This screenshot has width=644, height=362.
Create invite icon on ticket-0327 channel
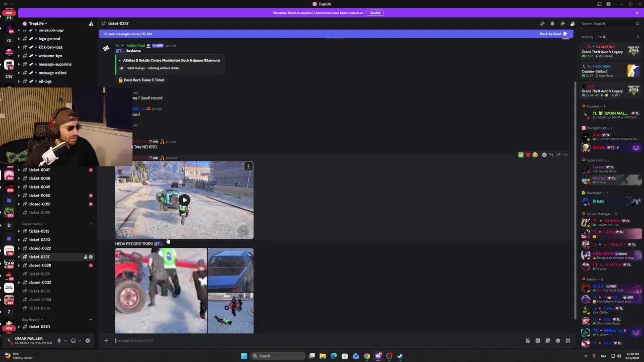(x=85, y=257)
